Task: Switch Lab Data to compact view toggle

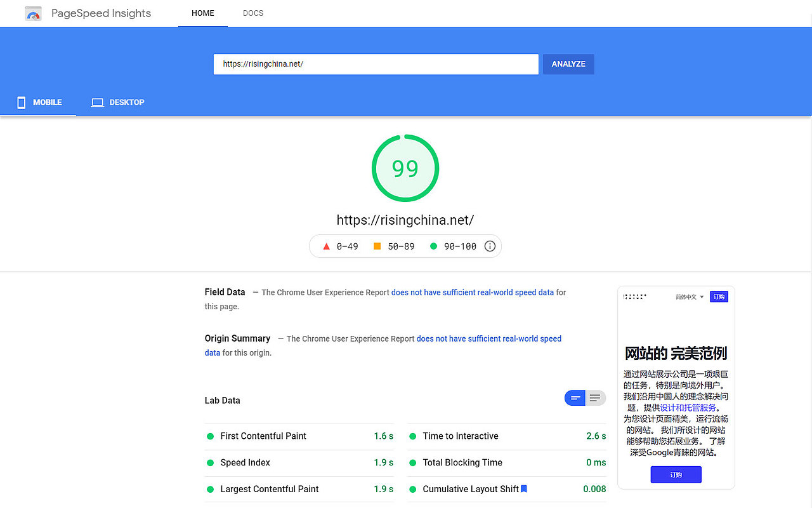Action: point(575,398)
